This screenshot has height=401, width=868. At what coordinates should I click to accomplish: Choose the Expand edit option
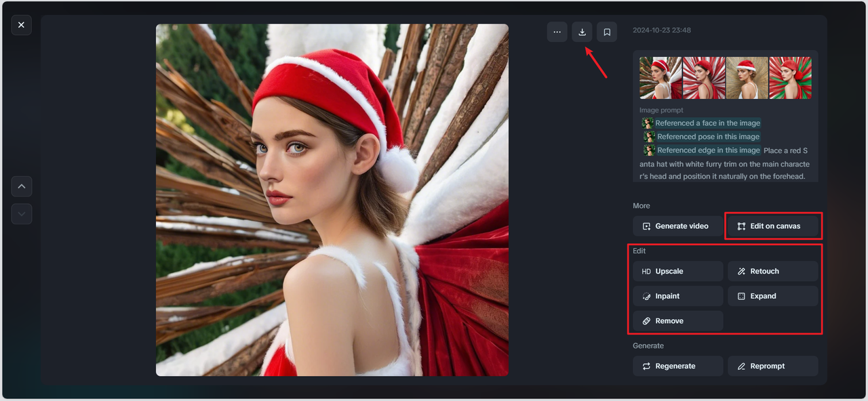pyautogui.click(x=773, y=296)
